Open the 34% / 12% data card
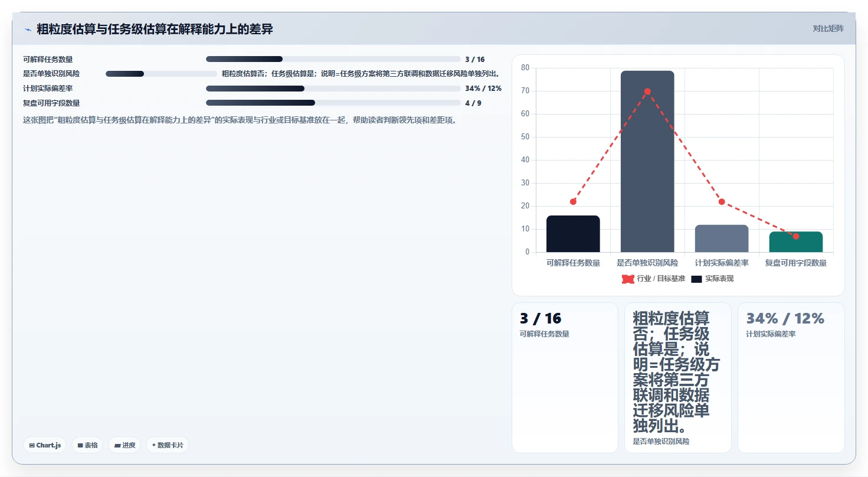The height and width of the screenshot is (477, 868). pyautogui.click(x=791, y=378)
